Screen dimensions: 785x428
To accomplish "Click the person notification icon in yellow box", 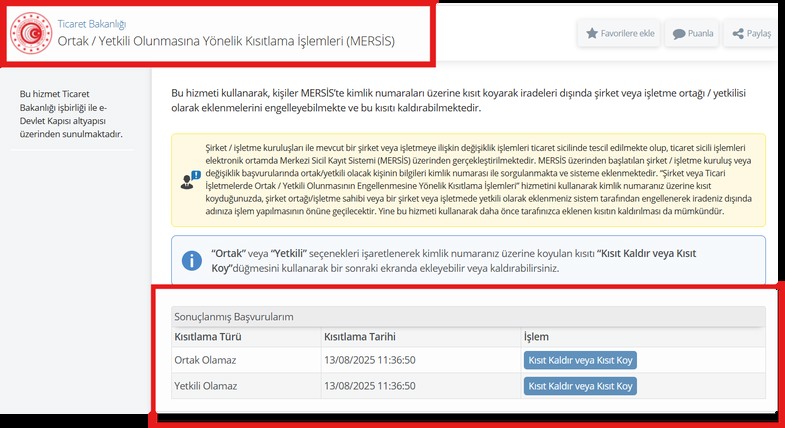I will 190,180.
